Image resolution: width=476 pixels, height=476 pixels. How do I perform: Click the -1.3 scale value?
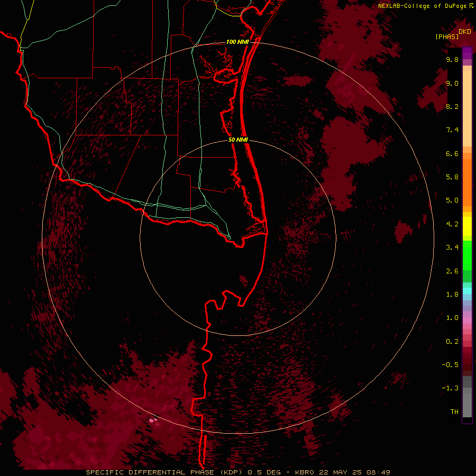[x=450, y=388]
